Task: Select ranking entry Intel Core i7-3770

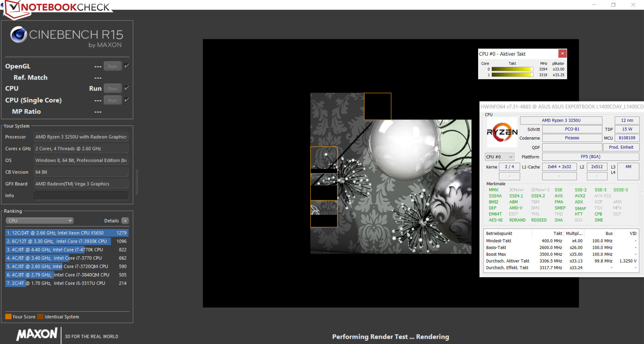Action: point(67,258)
